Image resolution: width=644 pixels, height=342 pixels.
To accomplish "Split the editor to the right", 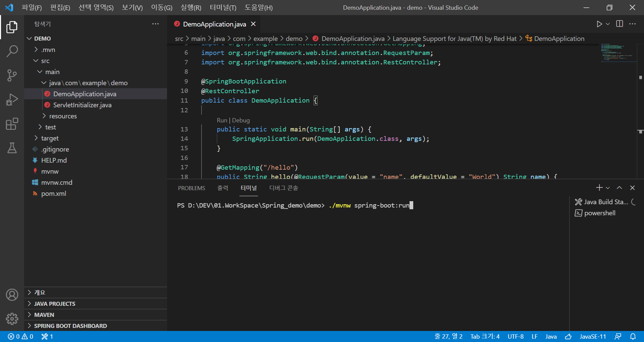I will (x=620, y=24).
